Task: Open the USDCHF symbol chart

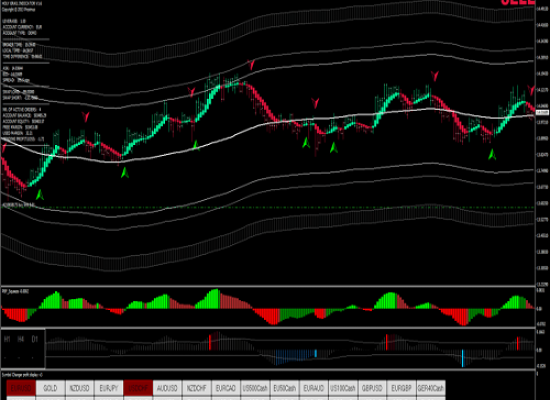Action: coord(138,388)
